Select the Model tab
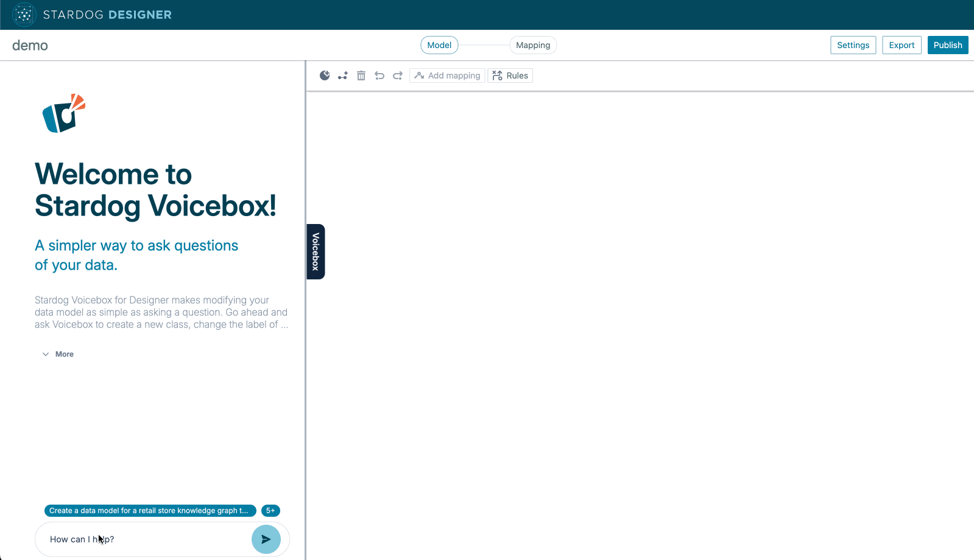 (439, 45)
